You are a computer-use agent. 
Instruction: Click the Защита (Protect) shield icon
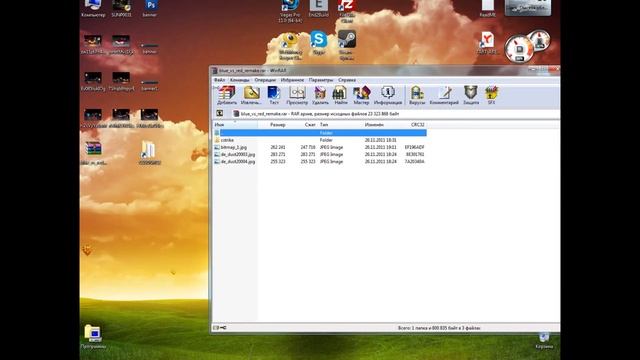pos(471,96)
